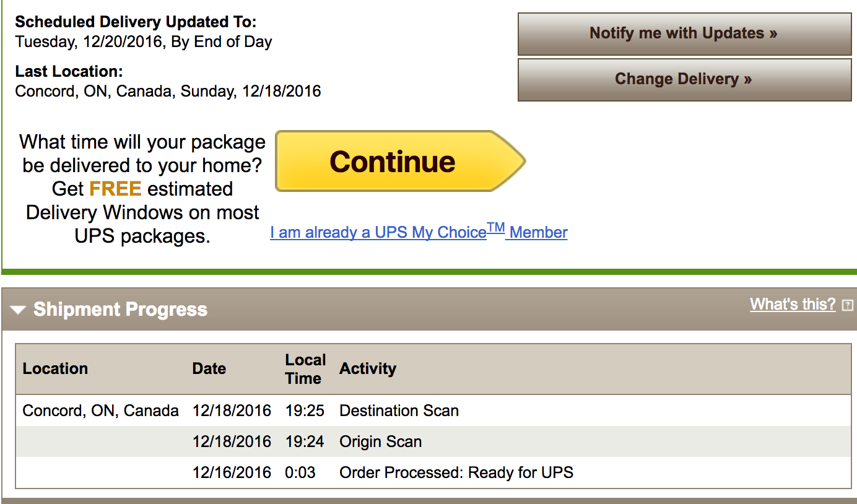
Task: Click the Notify me with Updates button
Action: 684,33
